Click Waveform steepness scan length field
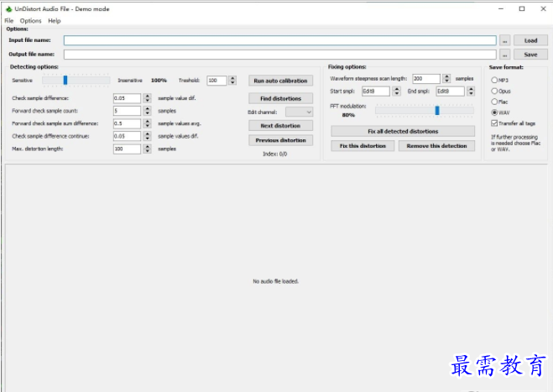This screenshot has height=392, width=553. click(426, 78)
